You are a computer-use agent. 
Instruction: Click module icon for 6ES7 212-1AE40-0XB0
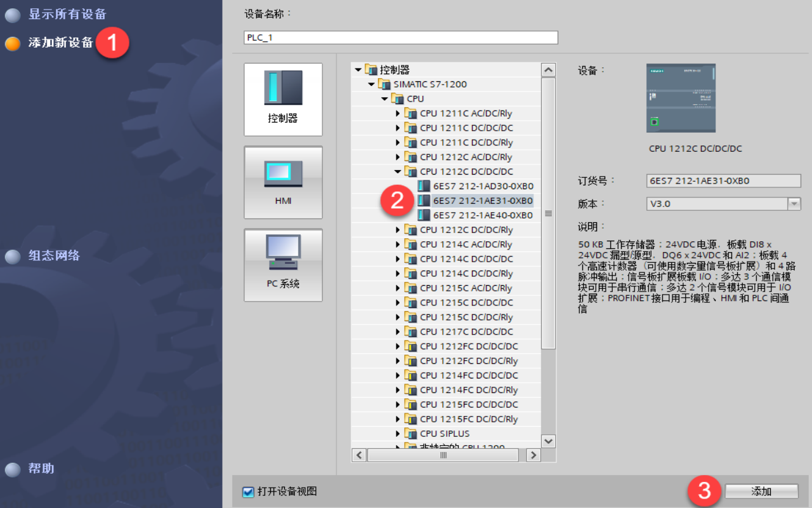(424, 215)
